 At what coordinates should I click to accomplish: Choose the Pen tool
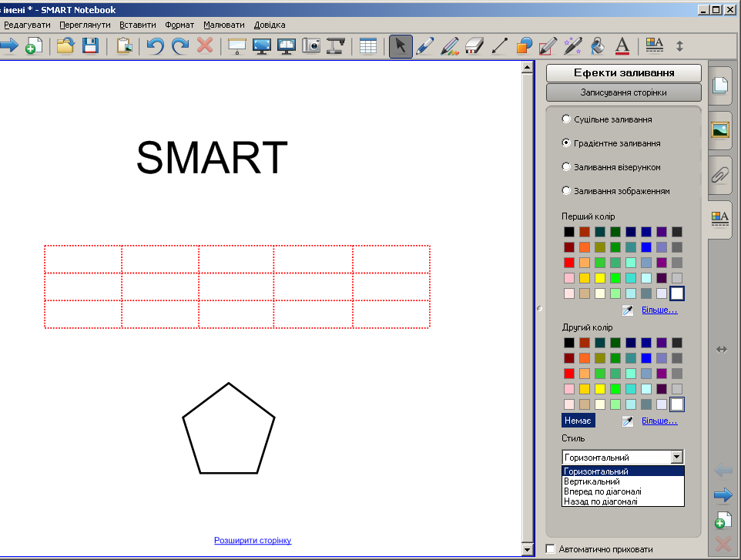tap(425, 46)
